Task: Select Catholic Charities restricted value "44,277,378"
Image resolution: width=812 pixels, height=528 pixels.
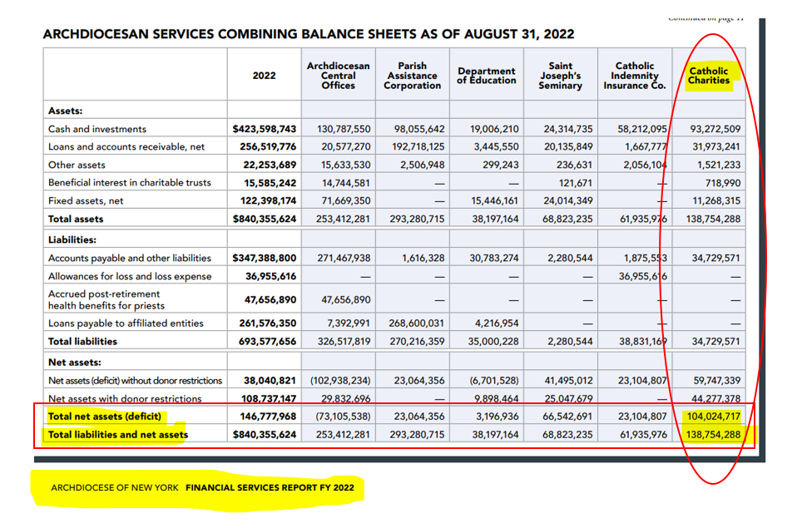Action: pyautogui.click(x=716, y=398)
